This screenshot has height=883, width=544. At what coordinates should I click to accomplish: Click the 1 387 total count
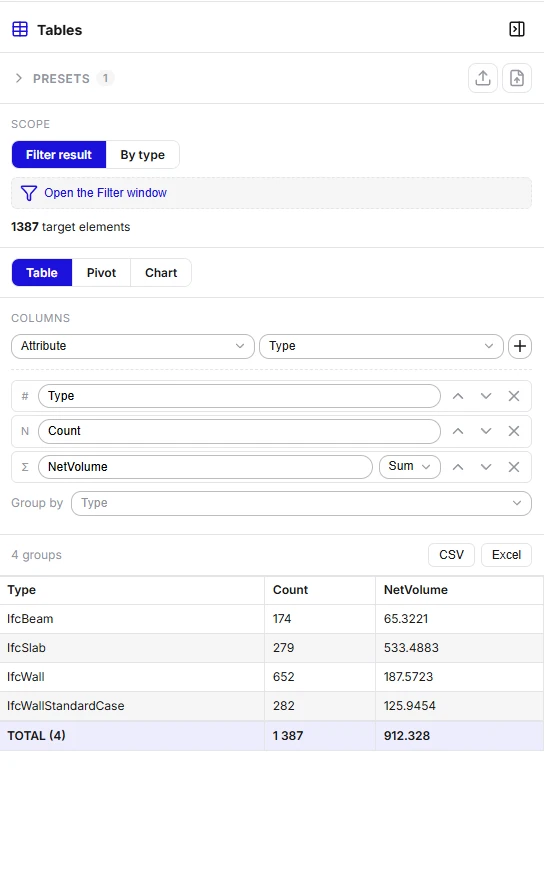pos(288,735)
